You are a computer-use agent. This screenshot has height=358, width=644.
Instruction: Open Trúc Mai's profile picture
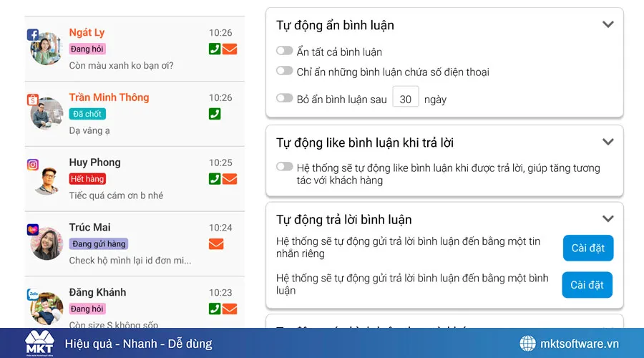pos(47,243)
